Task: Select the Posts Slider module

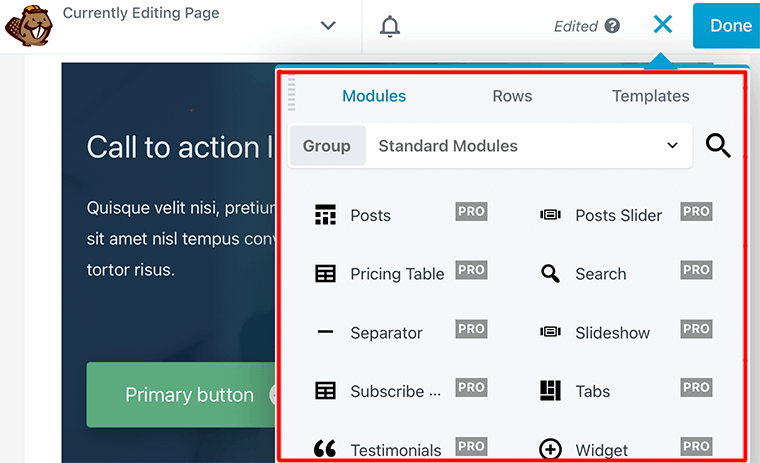Action: click(618, 215)
